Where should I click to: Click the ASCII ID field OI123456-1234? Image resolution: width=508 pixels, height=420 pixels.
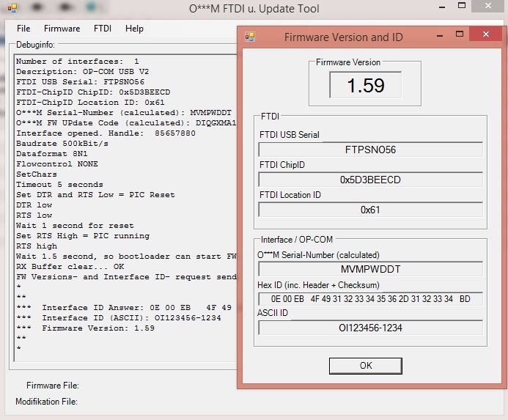370,328
